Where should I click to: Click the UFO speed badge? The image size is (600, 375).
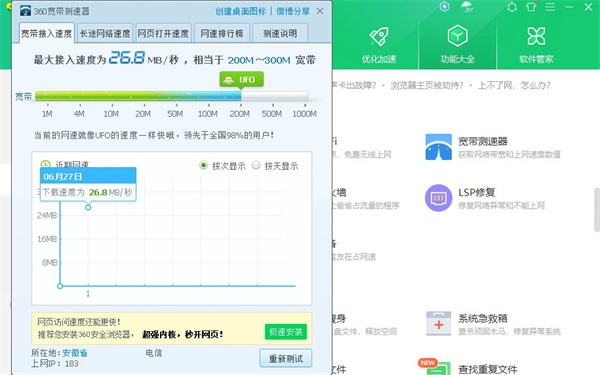point(241,80)
